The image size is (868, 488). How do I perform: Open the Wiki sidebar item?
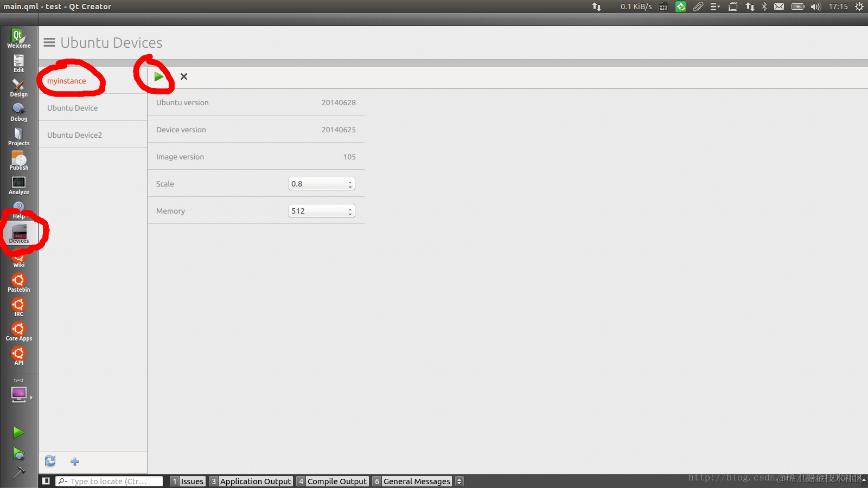[x=18, y=259]
